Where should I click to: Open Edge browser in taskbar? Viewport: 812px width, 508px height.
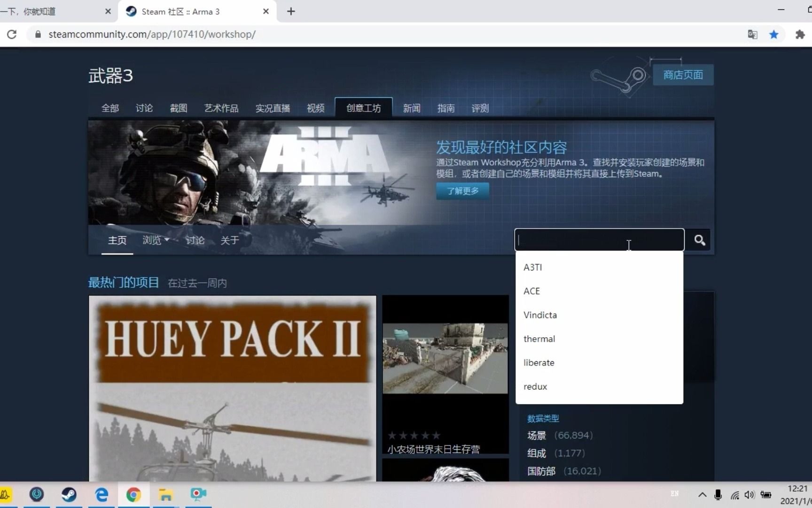[101, 494]
